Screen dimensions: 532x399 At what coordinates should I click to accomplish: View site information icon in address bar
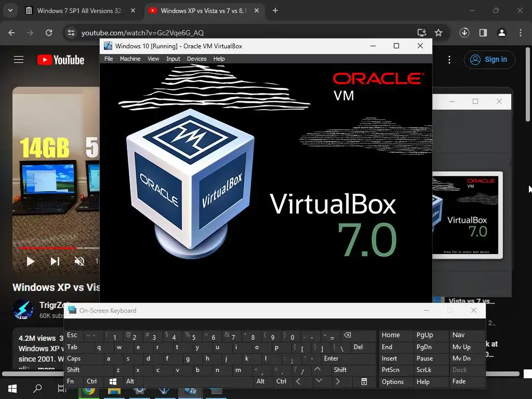click(71, 33)
